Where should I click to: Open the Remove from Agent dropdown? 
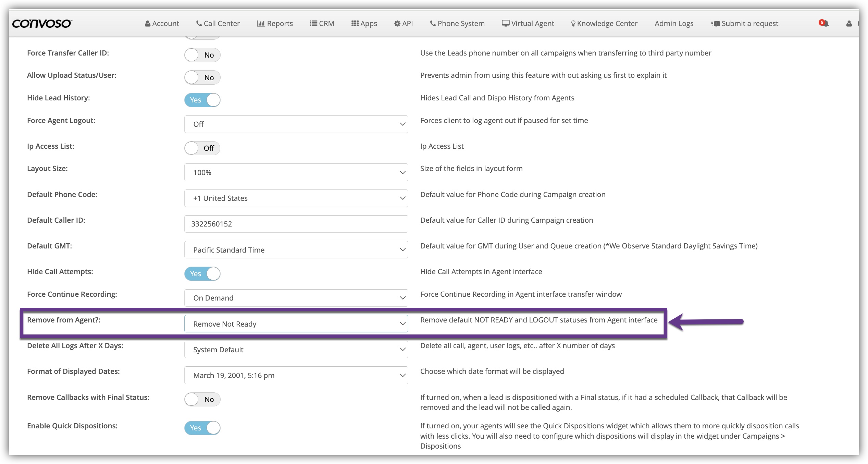coord(296,324)
